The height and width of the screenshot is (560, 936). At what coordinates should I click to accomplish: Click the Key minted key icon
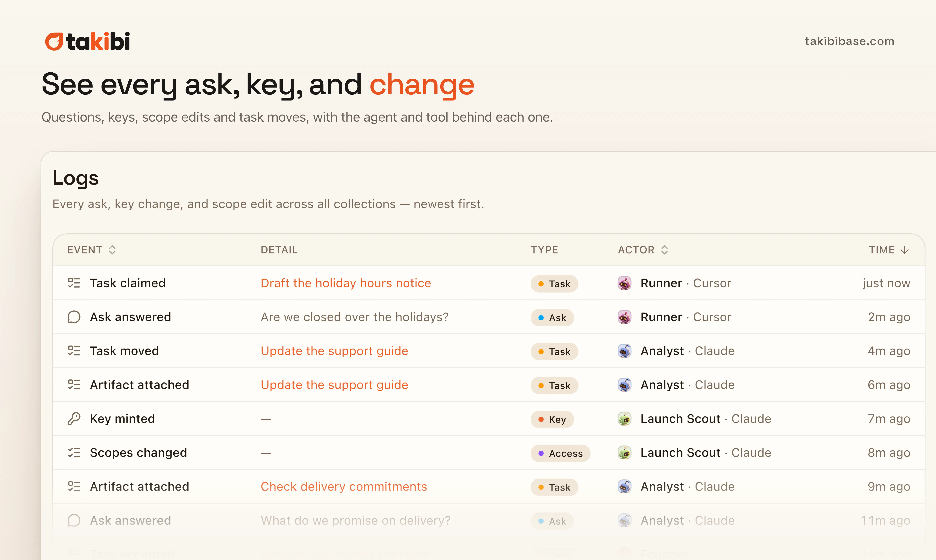(x=74, y=419)
